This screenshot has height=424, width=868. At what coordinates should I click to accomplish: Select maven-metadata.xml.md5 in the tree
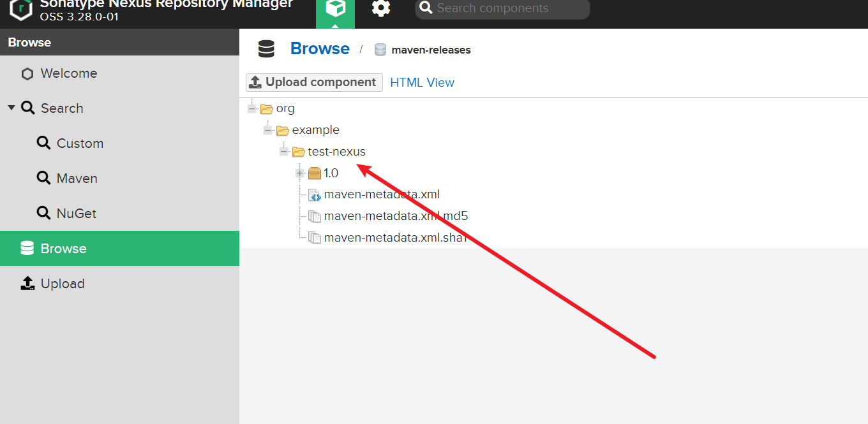[395, 216]
